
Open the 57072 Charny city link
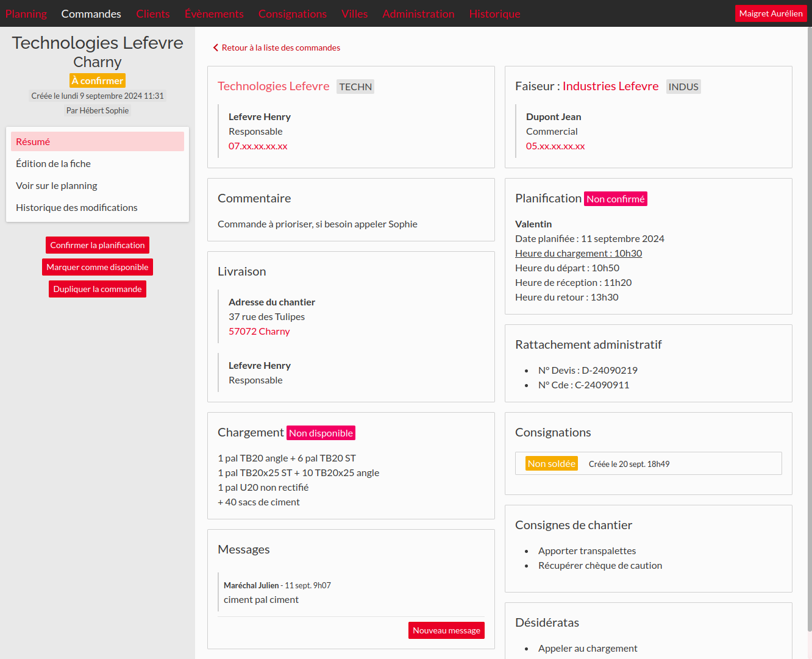(259, 331)
